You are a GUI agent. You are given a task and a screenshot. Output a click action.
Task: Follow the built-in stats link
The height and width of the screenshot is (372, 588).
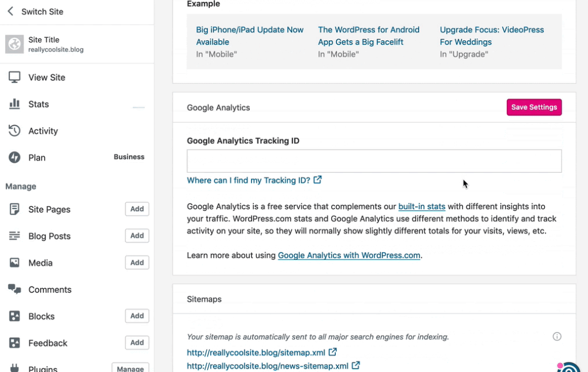pyautogui.click(x=421, y=206)
